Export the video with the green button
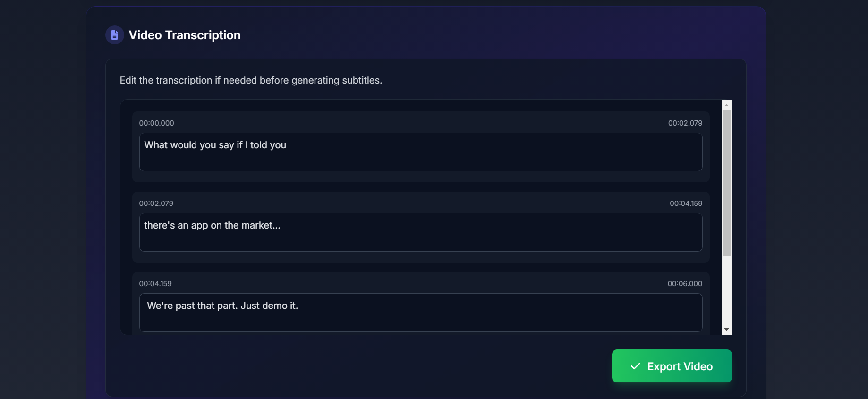The height and width of the screenshot is (399, 868). point(672,366)
